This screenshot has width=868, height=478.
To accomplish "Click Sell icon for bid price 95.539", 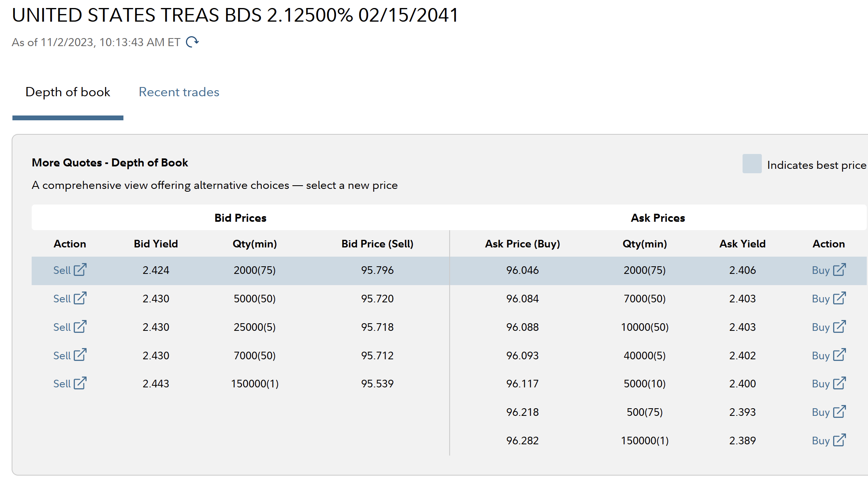I will 80,383.
